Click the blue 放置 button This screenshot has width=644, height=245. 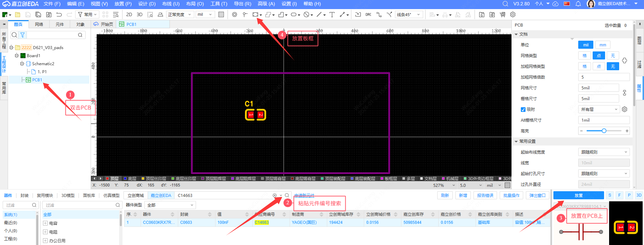coord(578,195)
